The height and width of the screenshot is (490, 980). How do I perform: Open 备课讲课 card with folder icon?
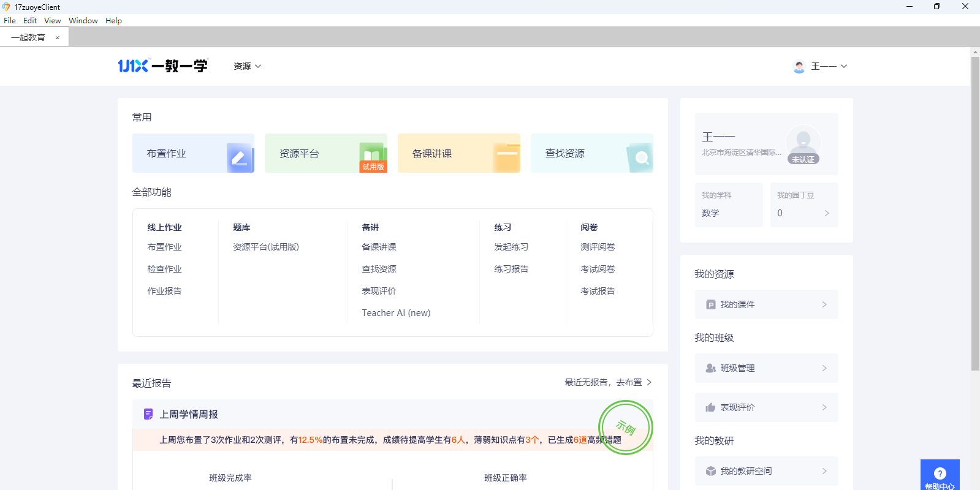coord(458,153)
